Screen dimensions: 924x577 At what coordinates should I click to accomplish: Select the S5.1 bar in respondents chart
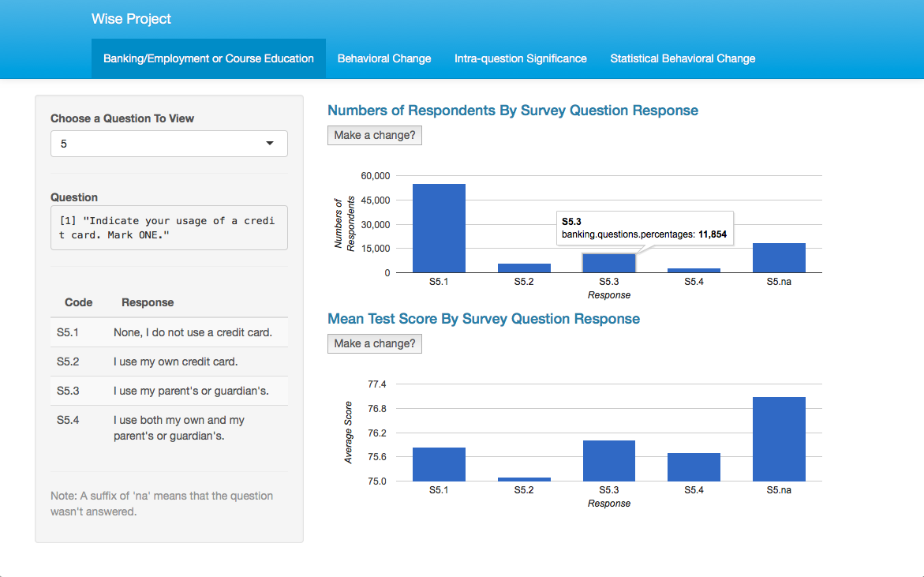tap(439, 228)
